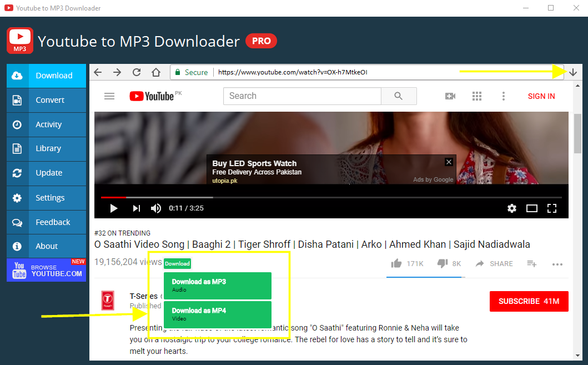588x365 pixels.
Task: Subscribe to the T-Series channel
Action: pyautogui.click(x=529, y=301)
